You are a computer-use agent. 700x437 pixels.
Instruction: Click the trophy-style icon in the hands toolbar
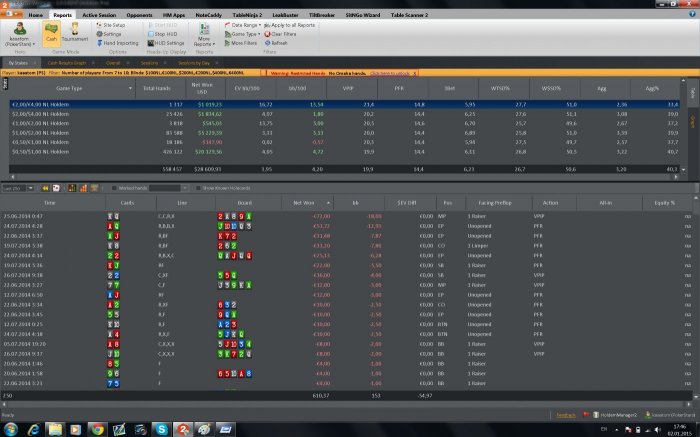[94, 188]
